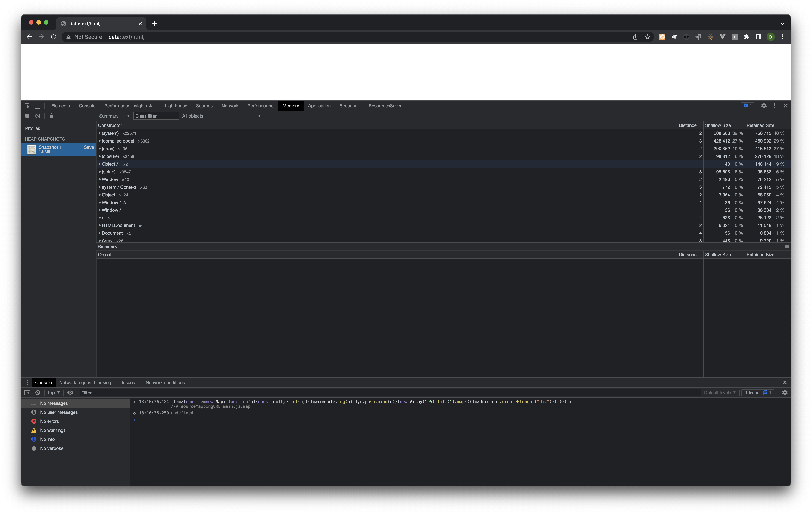Bookmark this page with the star icon
This screenshot has width=812, height=514.
pyautogui.click(x=647, y=37)
